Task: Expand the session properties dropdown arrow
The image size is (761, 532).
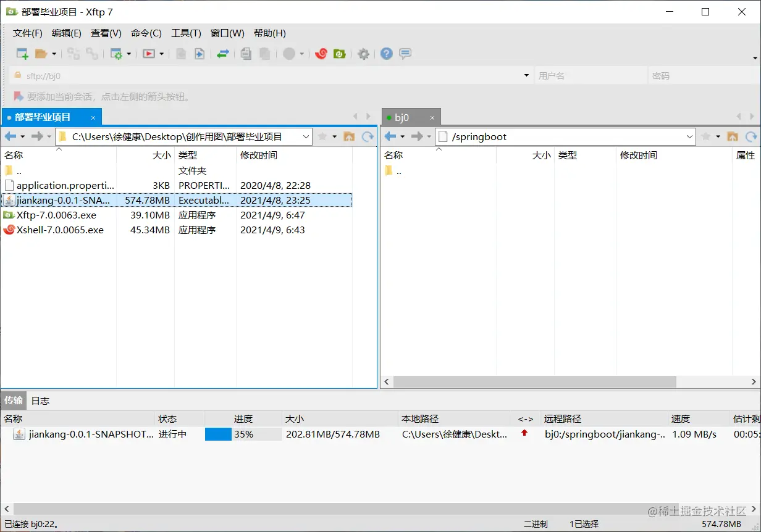Action: (x=129, y=54)
